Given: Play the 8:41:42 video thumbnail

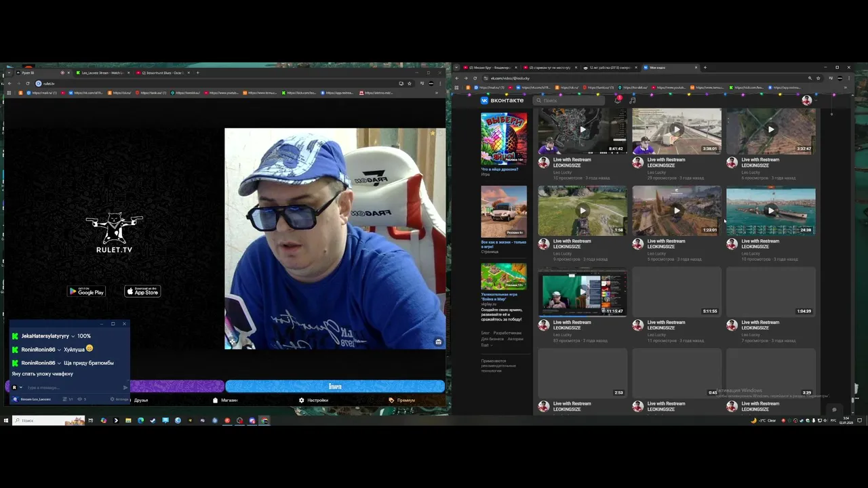Looking at the screenshot, I should (583, 131).
